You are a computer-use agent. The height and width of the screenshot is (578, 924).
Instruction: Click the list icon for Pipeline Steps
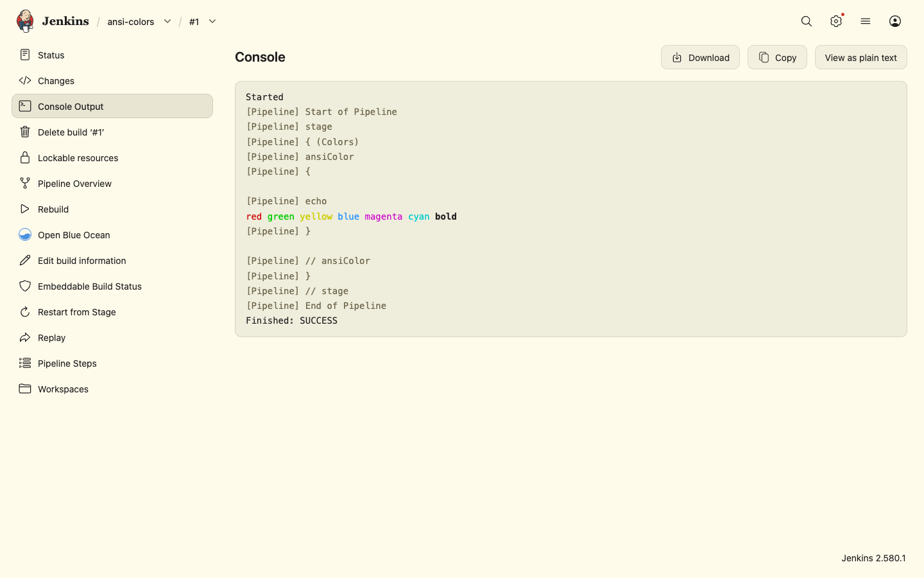25,363
